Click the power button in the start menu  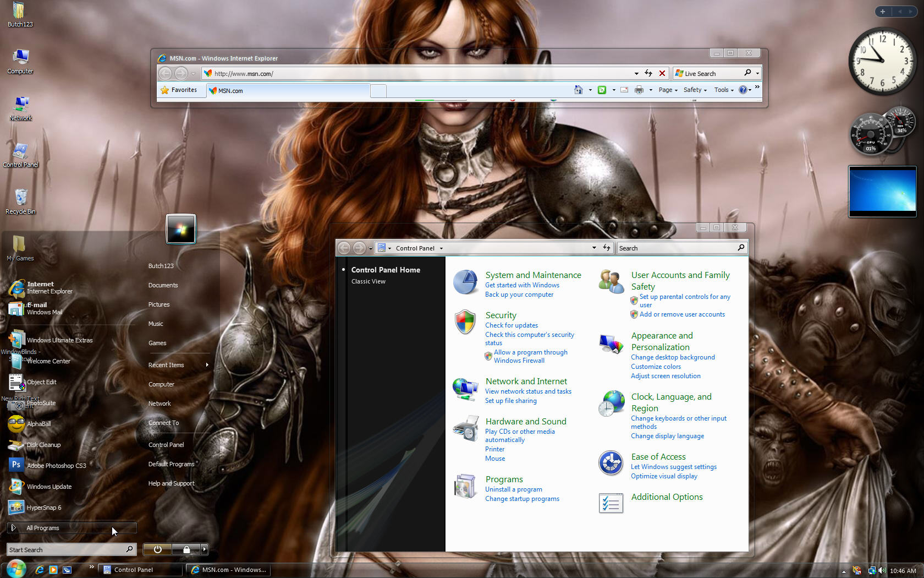pos(158,549)
